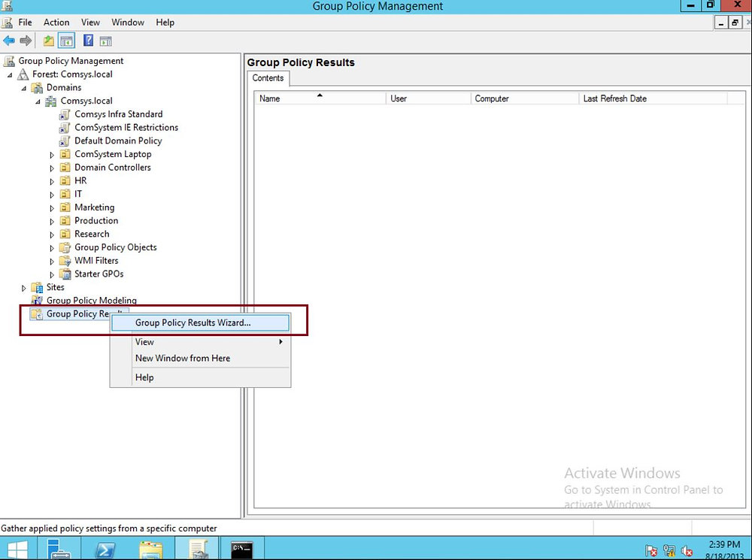Select New Window from Here option
This screenshot has width=752, height=560.
click(183, 358)
